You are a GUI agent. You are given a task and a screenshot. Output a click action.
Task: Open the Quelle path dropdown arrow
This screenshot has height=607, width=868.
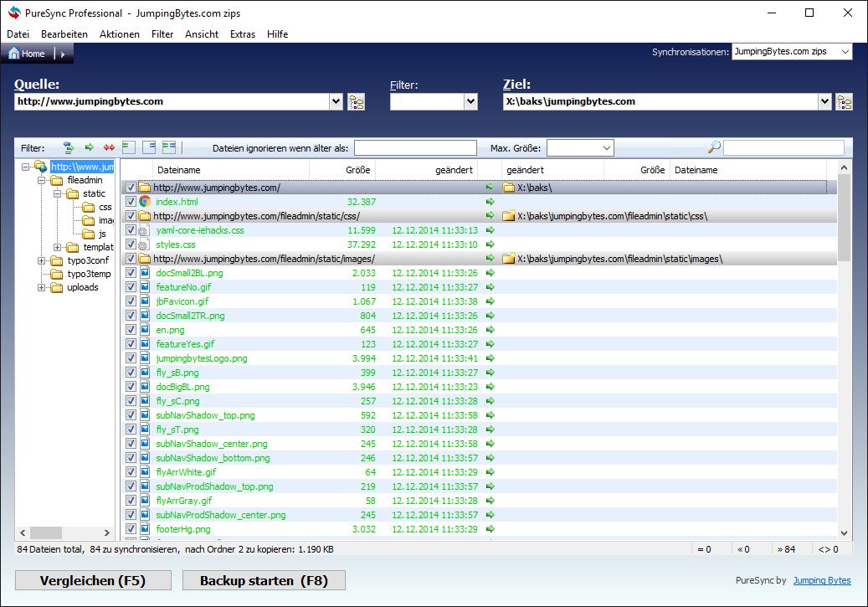(x=336, y=101)
